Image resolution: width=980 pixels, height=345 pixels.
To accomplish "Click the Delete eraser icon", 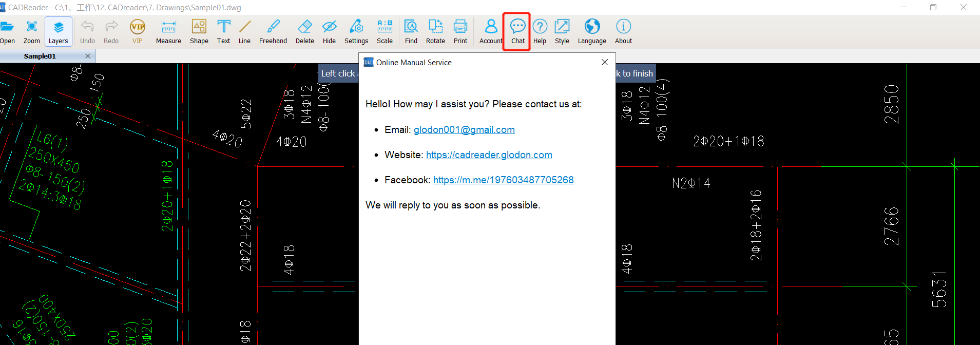I will (x=304, y=32).
